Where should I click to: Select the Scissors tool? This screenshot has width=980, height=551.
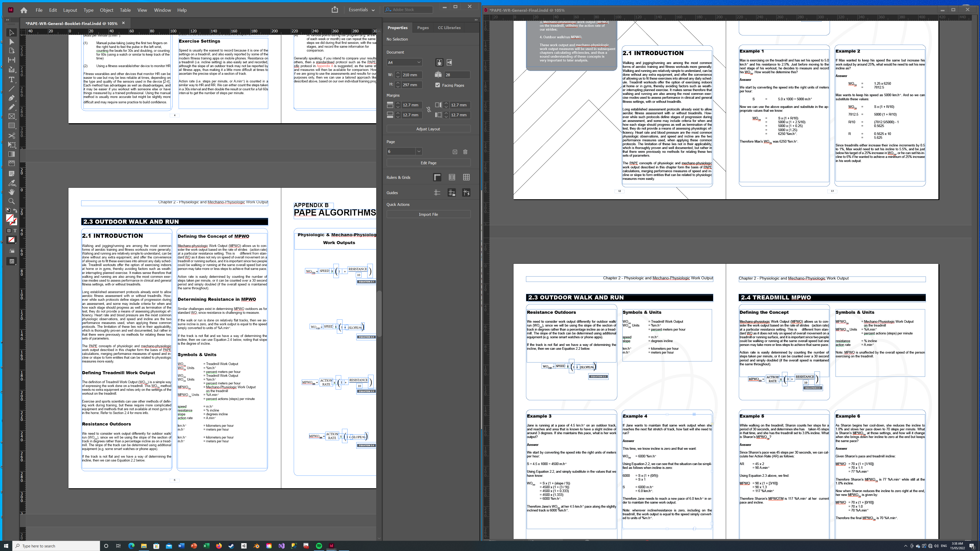(x=11, y=135)
